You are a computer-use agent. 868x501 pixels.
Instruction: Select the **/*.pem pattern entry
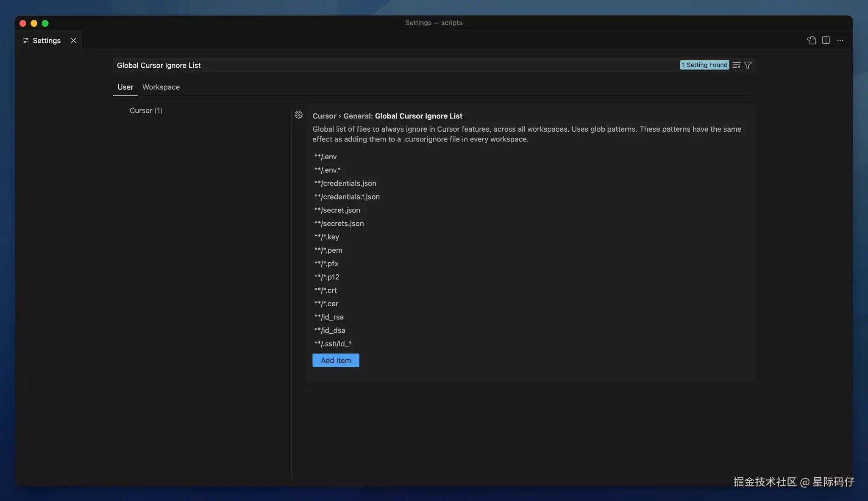[x=328, y=250]
